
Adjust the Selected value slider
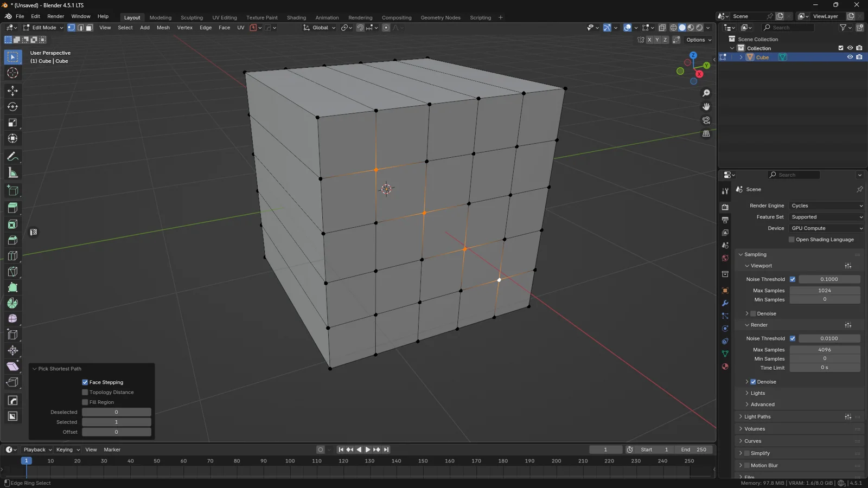coord(117,422)
